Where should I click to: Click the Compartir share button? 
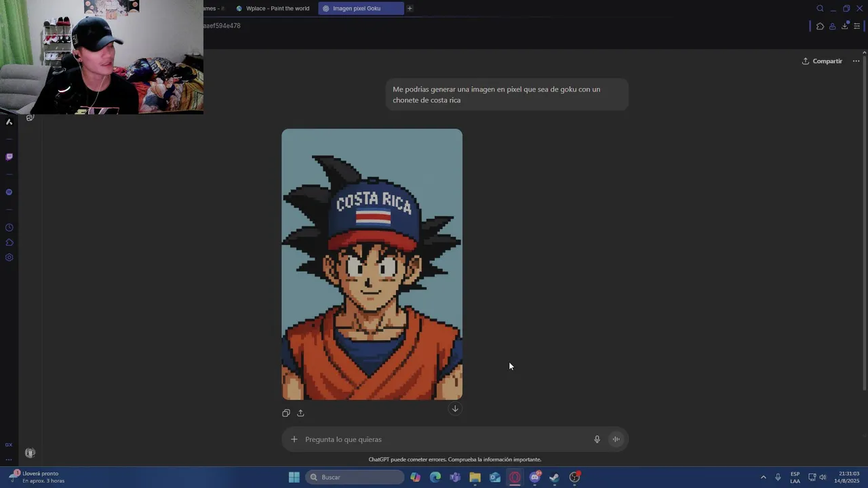pyautogui.click(x=822, y=61)
